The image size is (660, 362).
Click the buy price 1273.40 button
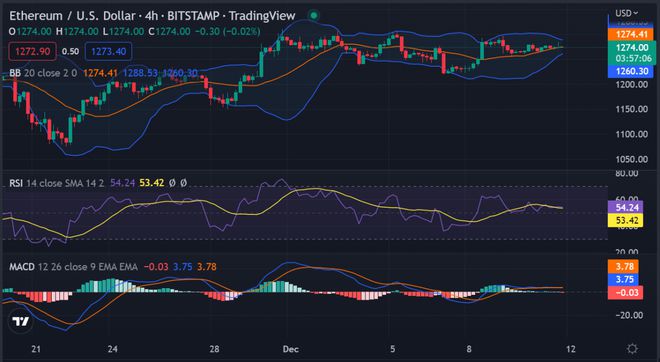pyautogui.click(x=109, y=51)
